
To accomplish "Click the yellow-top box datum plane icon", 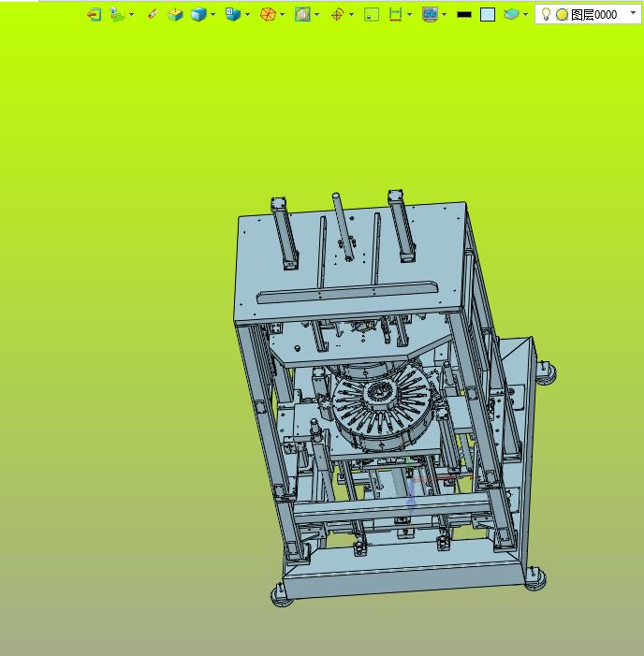I will pos(175,15).
